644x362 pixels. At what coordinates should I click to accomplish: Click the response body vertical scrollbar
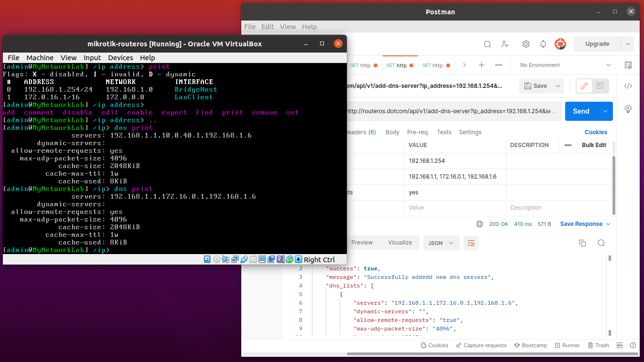coord(610,296)
